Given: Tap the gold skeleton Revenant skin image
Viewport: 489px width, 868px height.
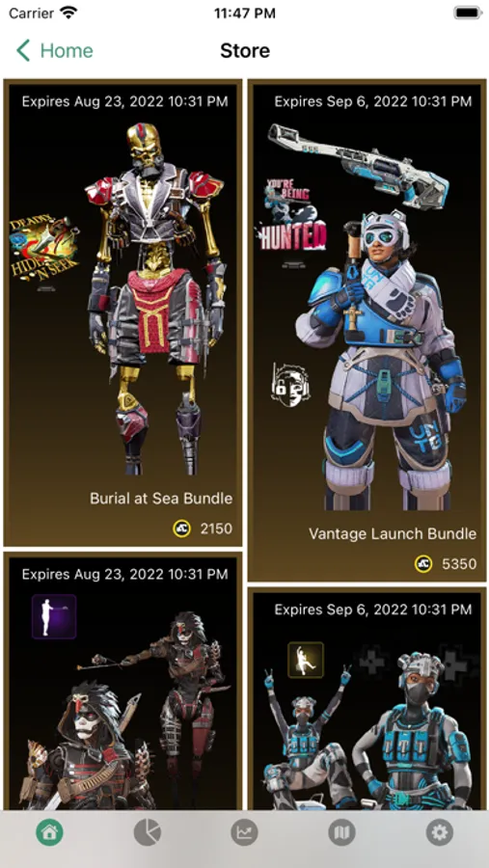Looking at the screenshot, I should pyautogui.click(x=155, y=298).
